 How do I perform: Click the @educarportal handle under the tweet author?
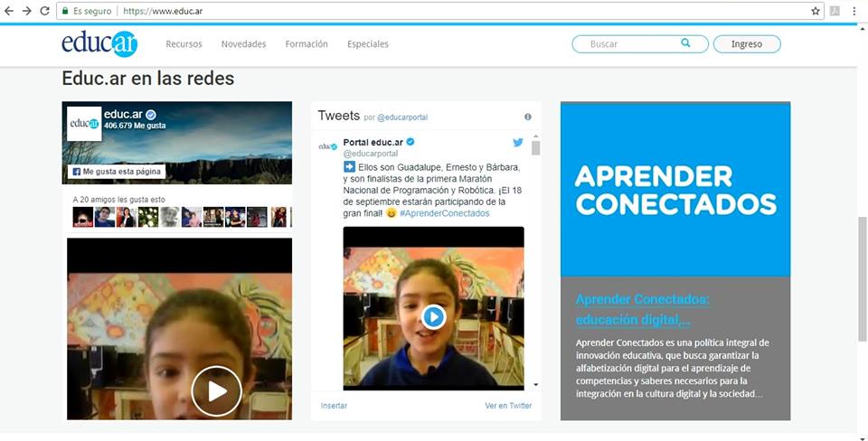pos(371,154)
